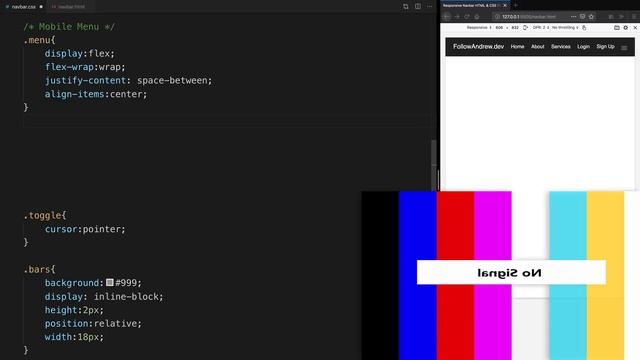The image size is (640, 360).
Task: Open VS Code editor more actions menu
Action: [429, 7]
